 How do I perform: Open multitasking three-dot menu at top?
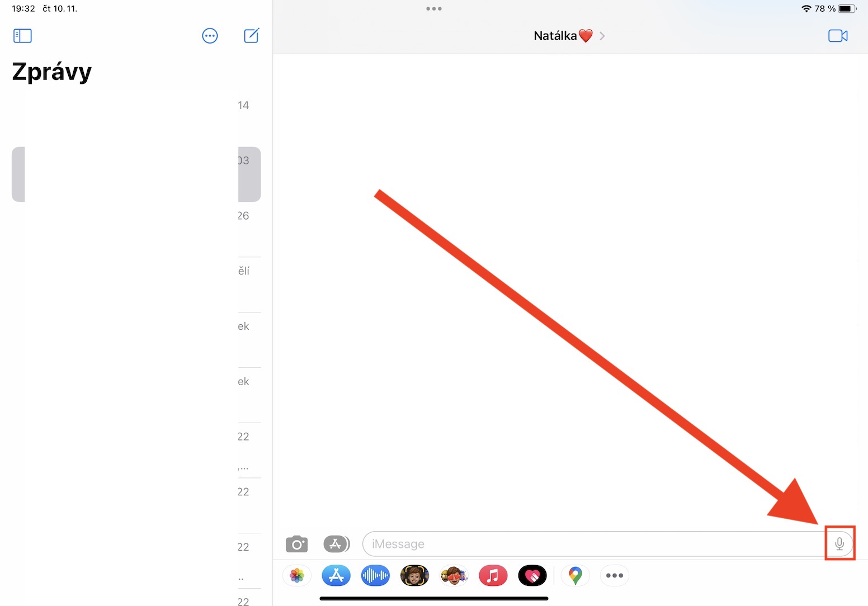pos(434,8)
